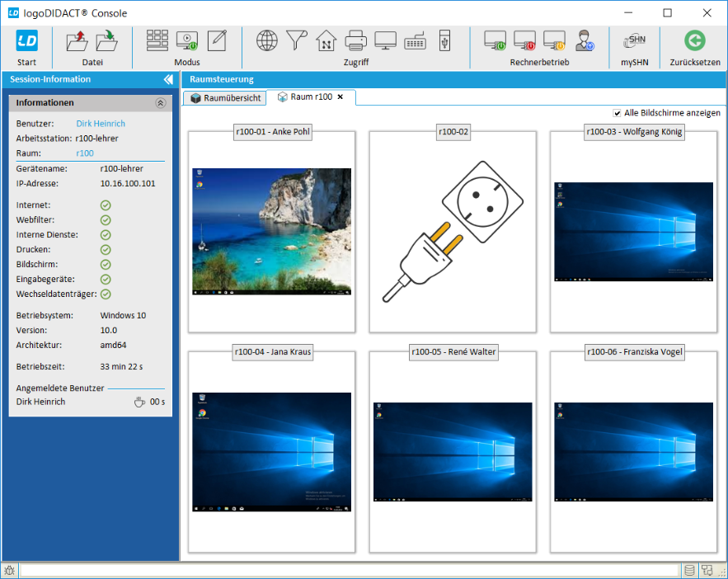This screenshot has width=728, height=579.
Task: Toggle the Drucken status checkmark
Action: (x=106, y=250)
